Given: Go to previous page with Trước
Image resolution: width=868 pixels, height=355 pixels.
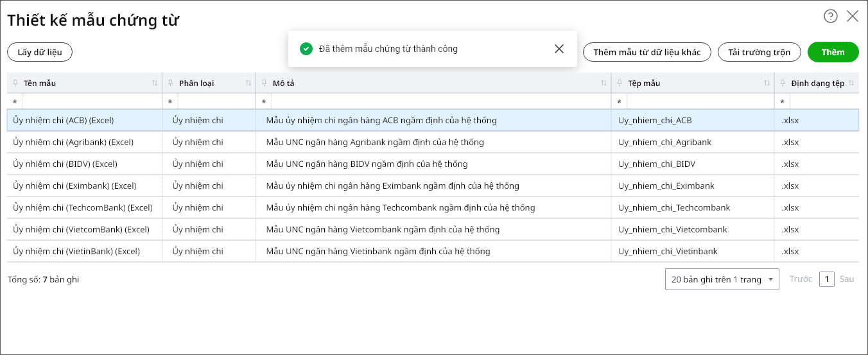Looking at the screenshot, I should [x=801, y=279].
